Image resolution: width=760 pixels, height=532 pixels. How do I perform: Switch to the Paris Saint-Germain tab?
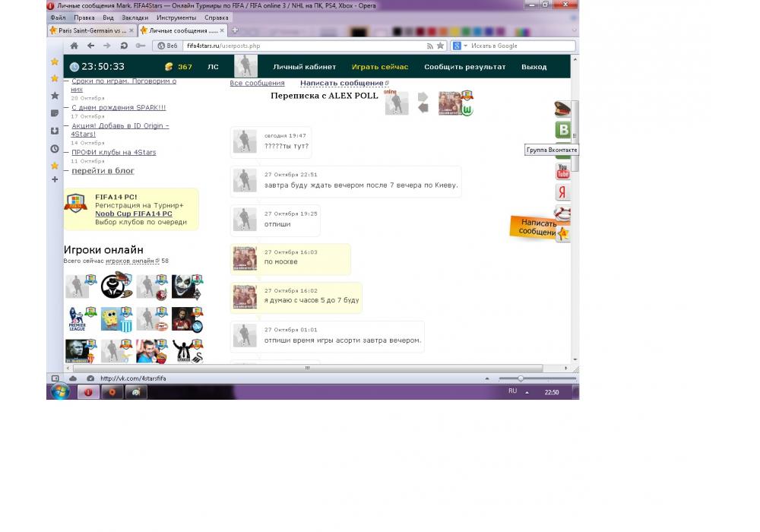coord(91,31)
